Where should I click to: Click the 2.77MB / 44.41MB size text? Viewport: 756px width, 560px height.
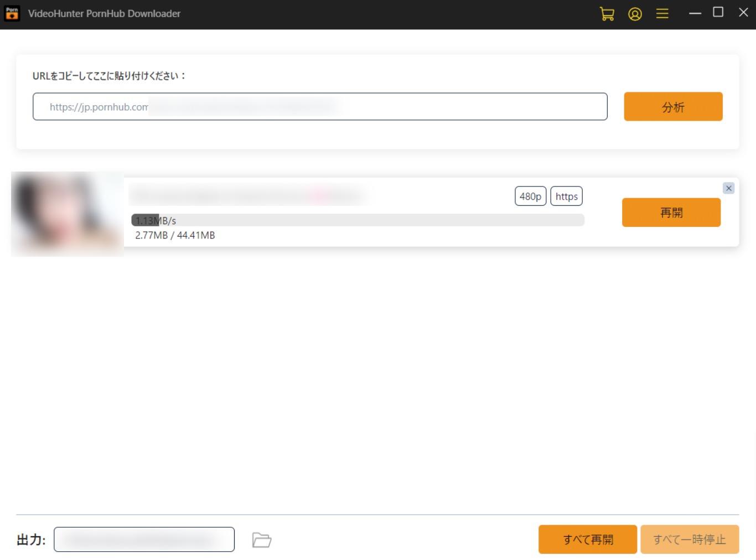pyautogui.click(x=175, y=235)
